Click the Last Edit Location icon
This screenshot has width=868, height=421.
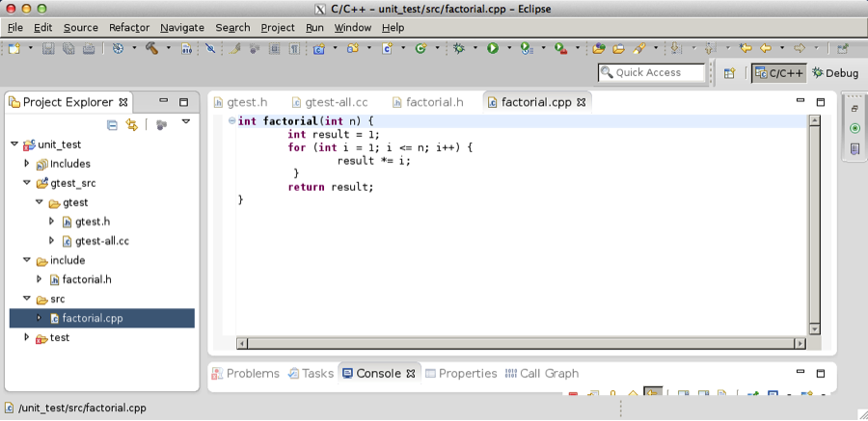coord(746,49)
